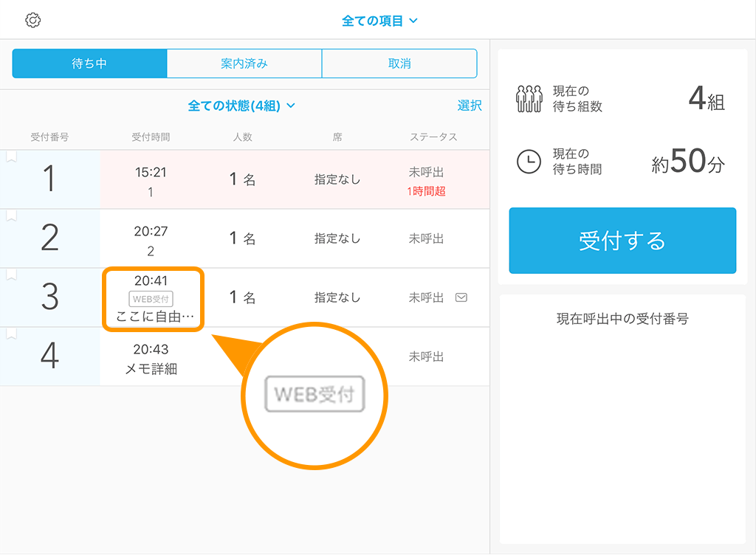Screen dimensions: 756x555
Task: Click 未呼出 status in the 20:27 row
Action: [x=426, y=238]
